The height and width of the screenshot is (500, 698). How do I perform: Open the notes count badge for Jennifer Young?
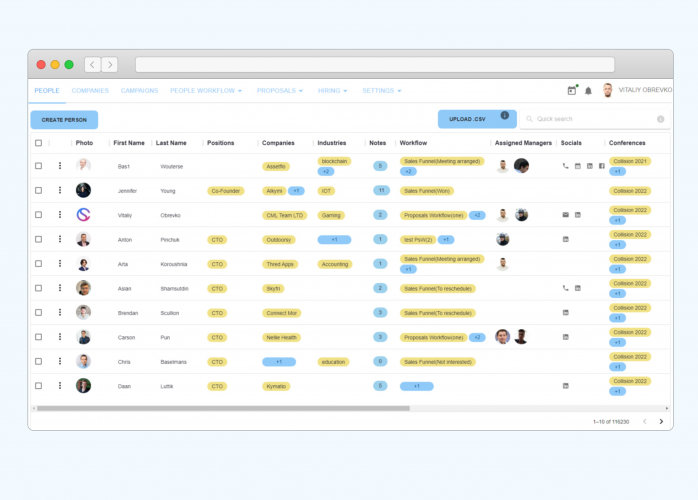381,191
